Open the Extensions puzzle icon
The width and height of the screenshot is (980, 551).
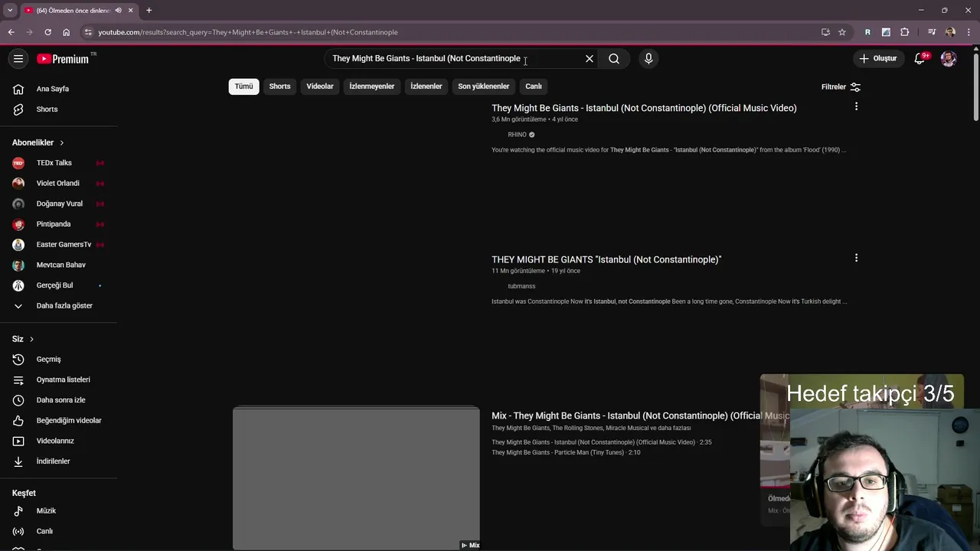coord(904,32)
